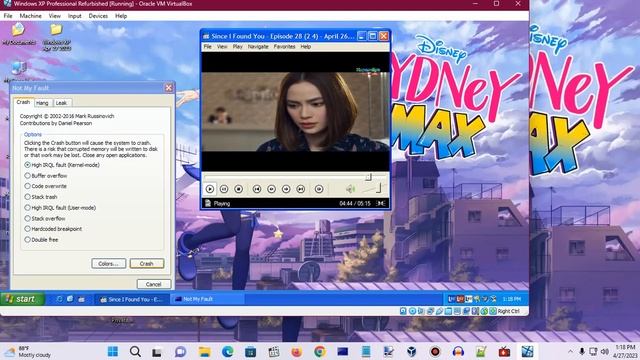Screen dimensions: 640x360
Task: Select Double free option
Action: (x=41, y=240)
